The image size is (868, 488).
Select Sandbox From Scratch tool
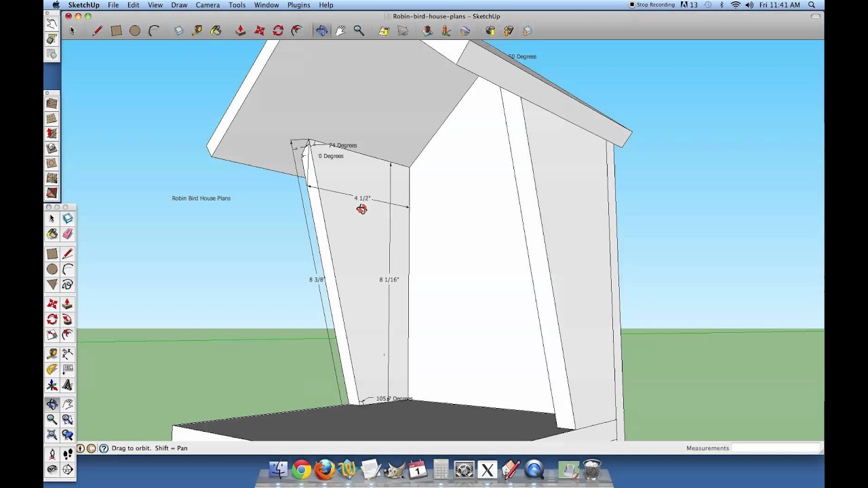pos(52,119)
